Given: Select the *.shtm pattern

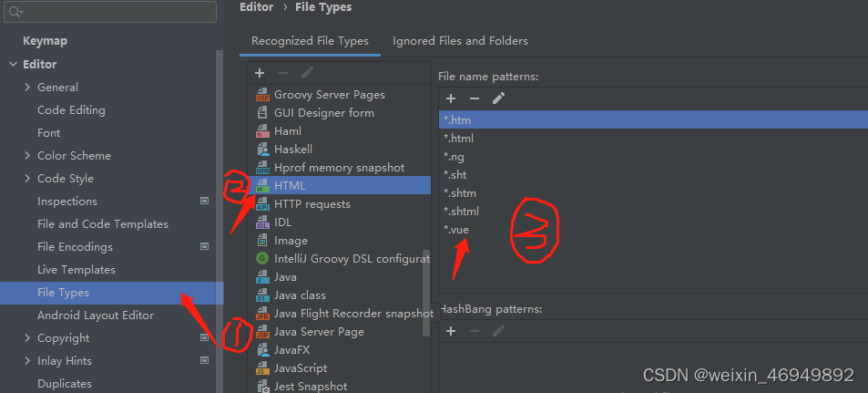Looking at the screenshot, I should pos(653,193).
